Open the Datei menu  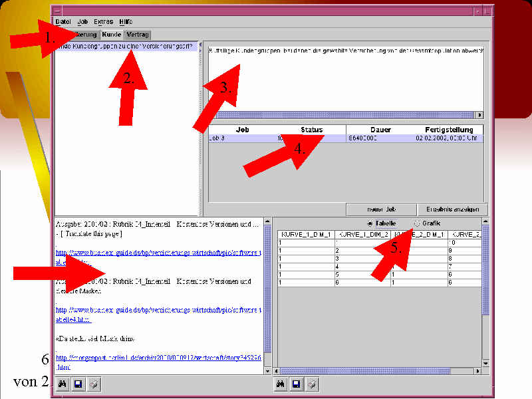click(63, 22)
